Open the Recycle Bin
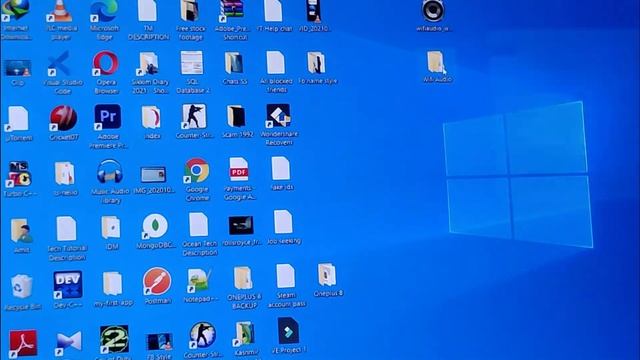Screen dimensions: 640x360 22,287
